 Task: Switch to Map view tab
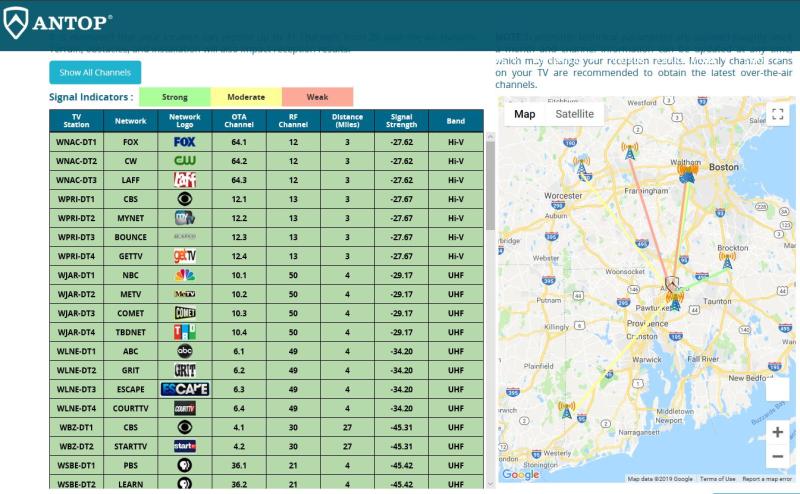pos(524,114)
